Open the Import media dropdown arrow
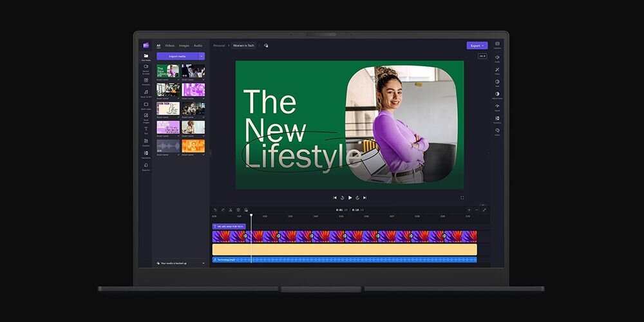This screenshot has height=322, width=644. (202, 57)
